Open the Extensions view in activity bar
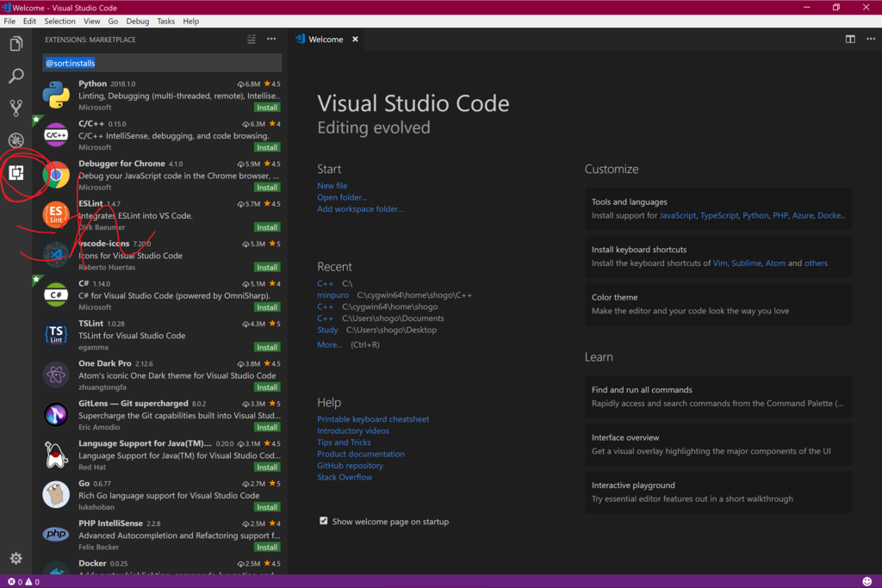 pos(16,172)
